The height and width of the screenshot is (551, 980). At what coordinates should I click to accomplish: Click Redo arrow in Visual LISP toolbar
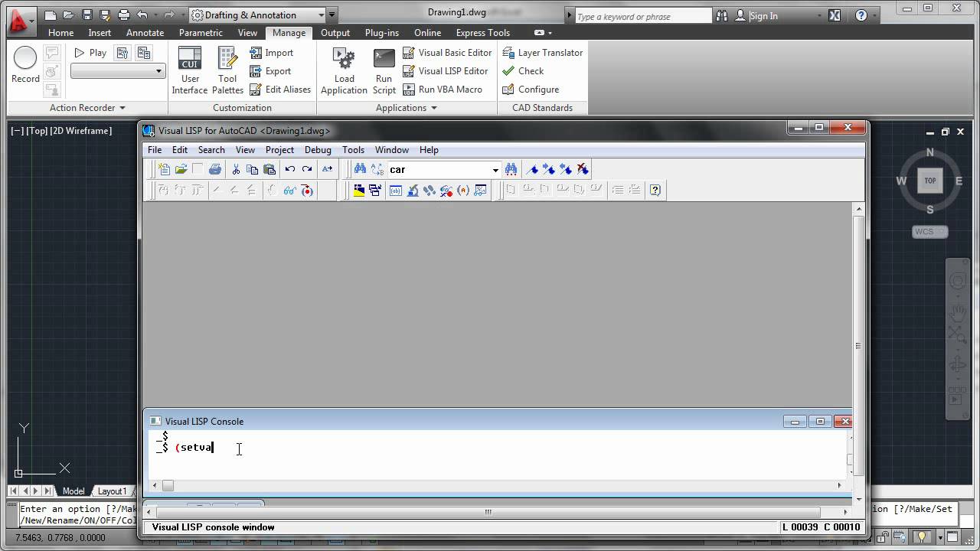pyautogui.click(x=307, y=169)
